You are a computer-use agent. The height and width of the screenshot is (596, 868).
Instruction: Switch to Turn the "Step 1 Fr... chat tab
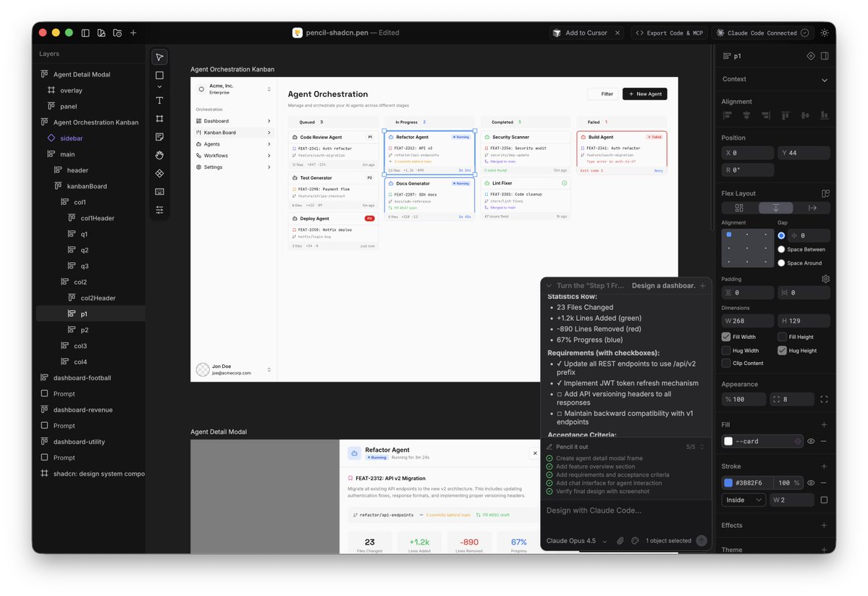click(x=590, y=286)
